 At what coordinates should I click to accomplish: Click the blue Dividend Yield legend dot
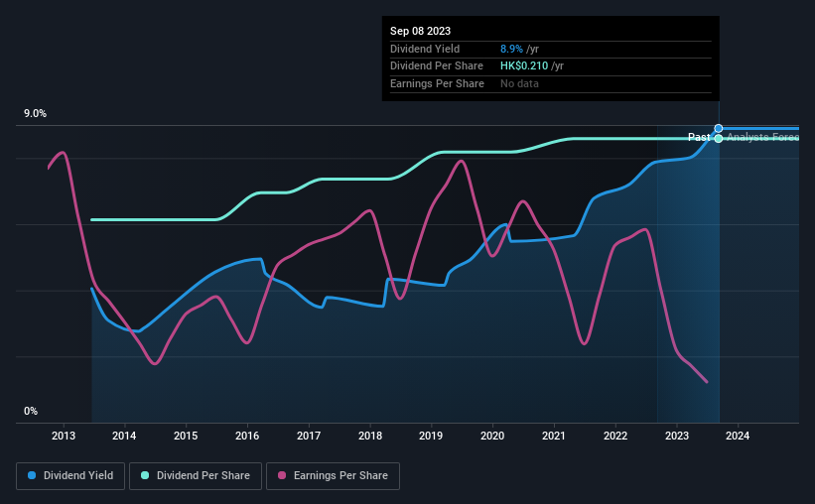pyautogui.click(x=32, y=475)
